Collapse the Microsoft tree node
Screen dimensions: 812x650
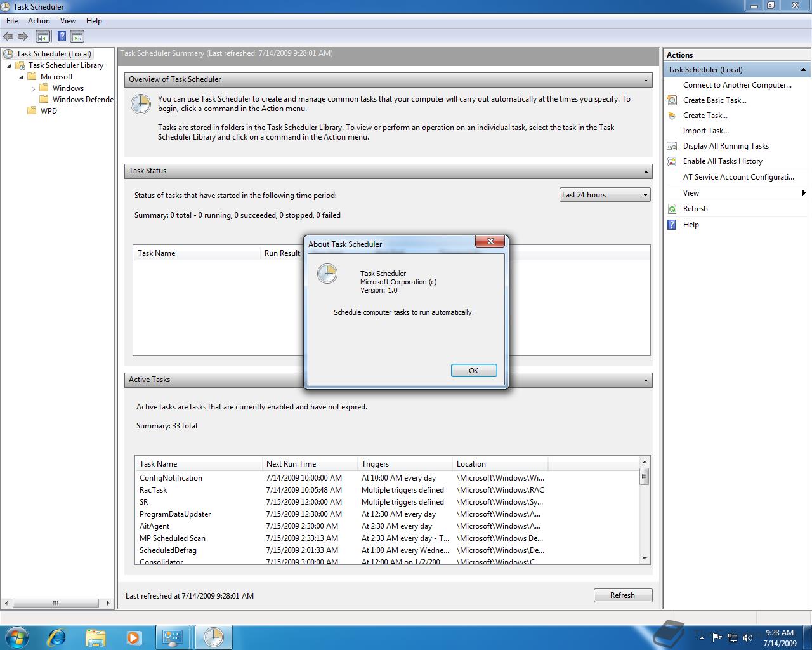click(21, 77)
